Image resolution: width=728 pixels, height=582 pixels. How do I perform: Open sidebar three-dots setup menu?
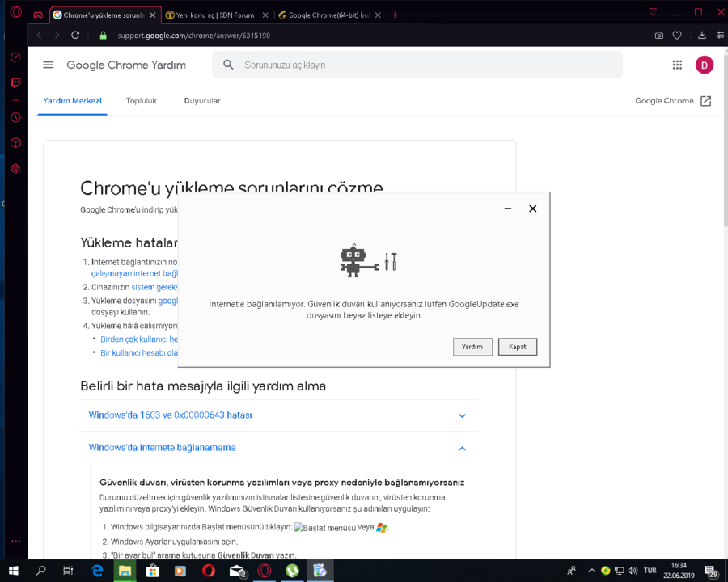pyautogui.click(x=16, y=541)
